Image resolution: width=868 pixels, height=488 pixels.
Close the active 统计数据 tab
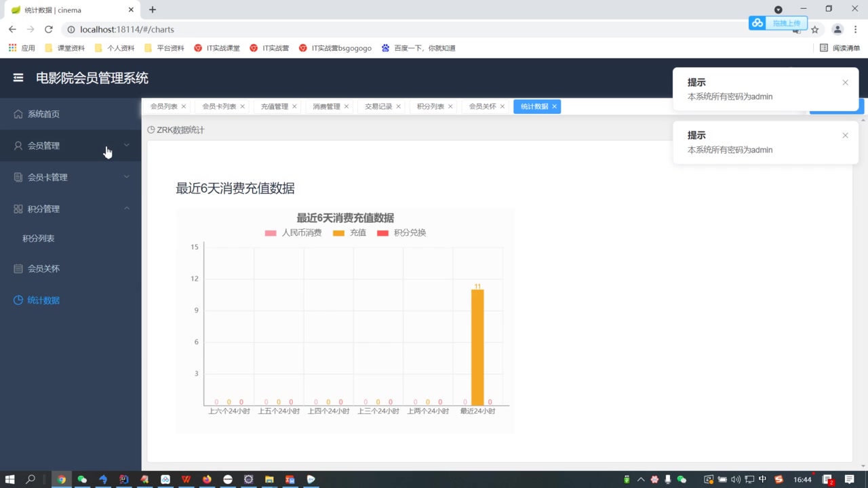coord(554,106)
